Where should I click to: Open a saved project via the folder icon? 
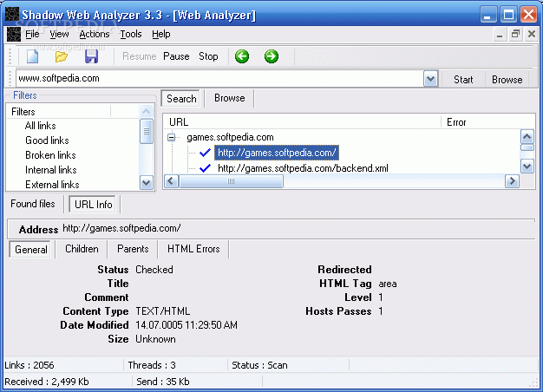[62, 56]
